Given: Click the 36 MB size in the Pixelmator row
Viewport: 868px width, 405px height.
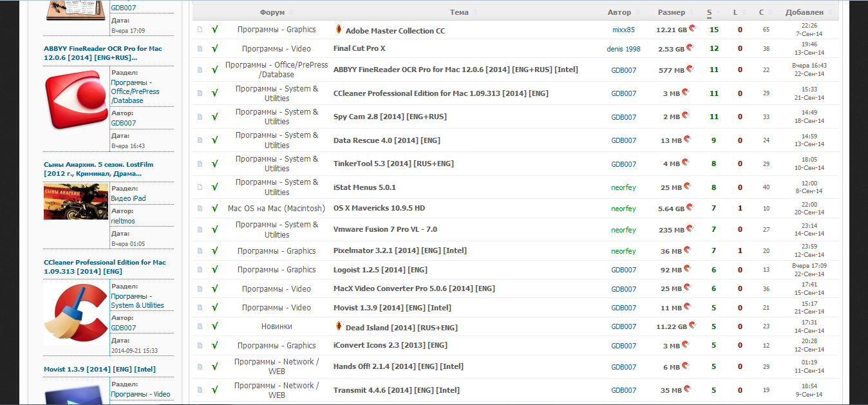Looking at the screenshot, I should tap(670, 251).
